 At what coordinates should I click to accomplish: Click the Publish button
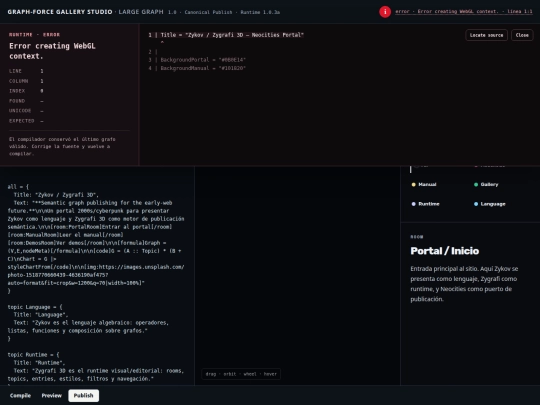pyautogui.click(x=83, y=395)
